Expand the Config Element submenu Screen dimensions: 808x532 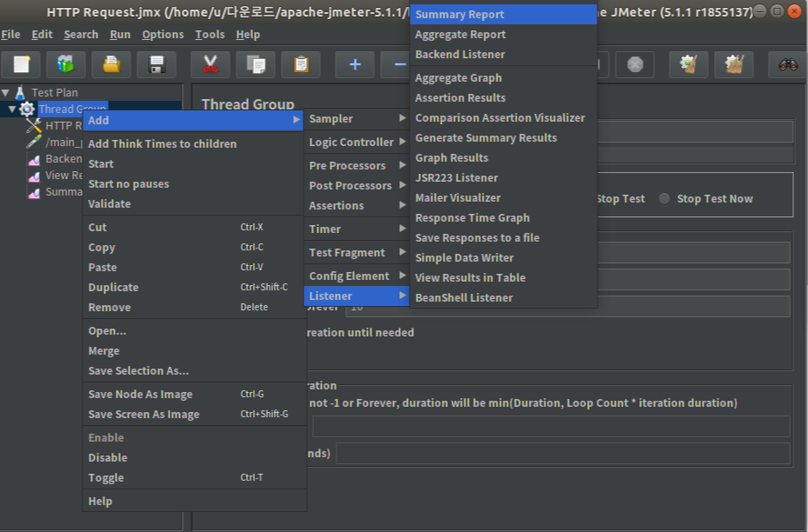click(356, 276)
